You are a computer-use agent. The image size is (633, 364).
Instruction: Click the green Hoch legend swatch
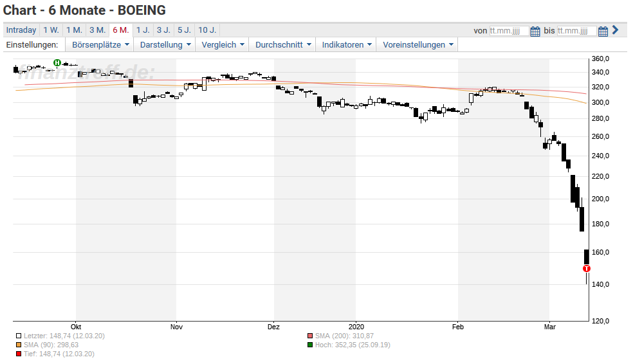[x=310, y=345]
